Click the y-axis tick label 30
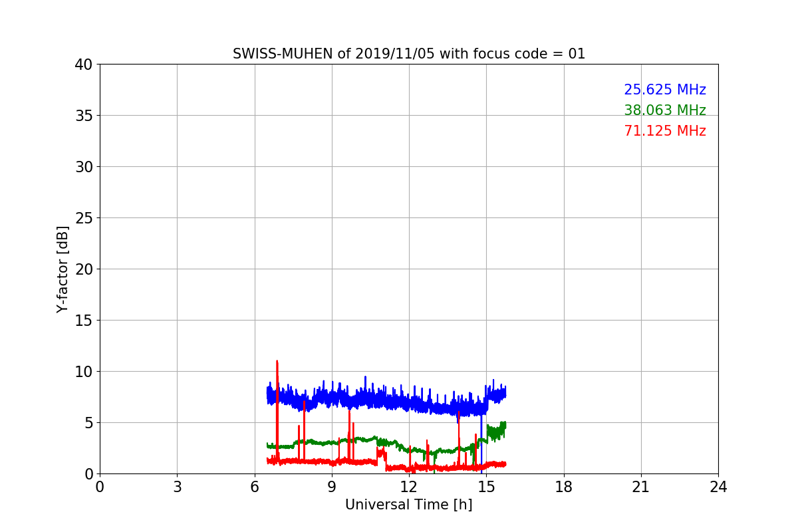Image resolution: width=798 pixels, height=532 pixels. [x=84, y=167]
